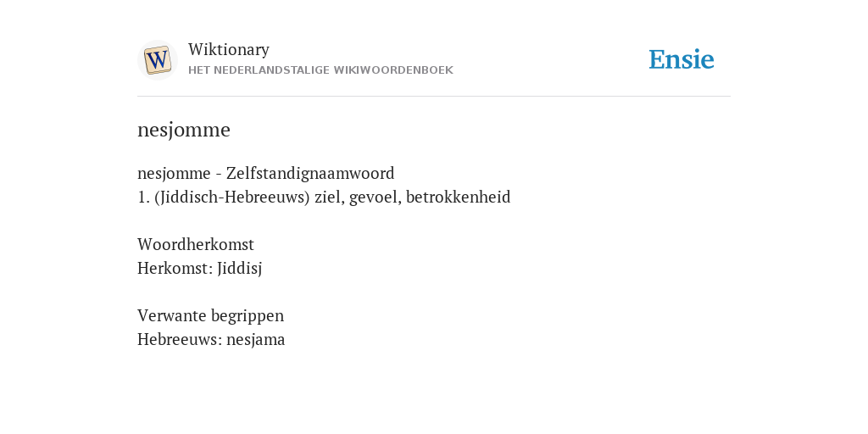Click the horizontal divider under the header
Viewport: 868px width, 434px height.
[434, 97]
